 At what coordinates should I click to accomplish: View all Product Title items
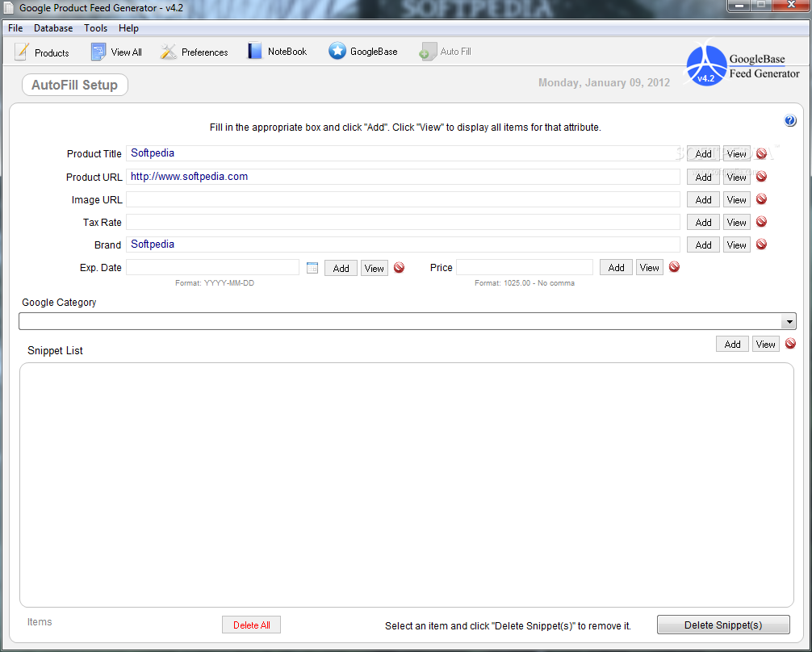coord(736,154)
